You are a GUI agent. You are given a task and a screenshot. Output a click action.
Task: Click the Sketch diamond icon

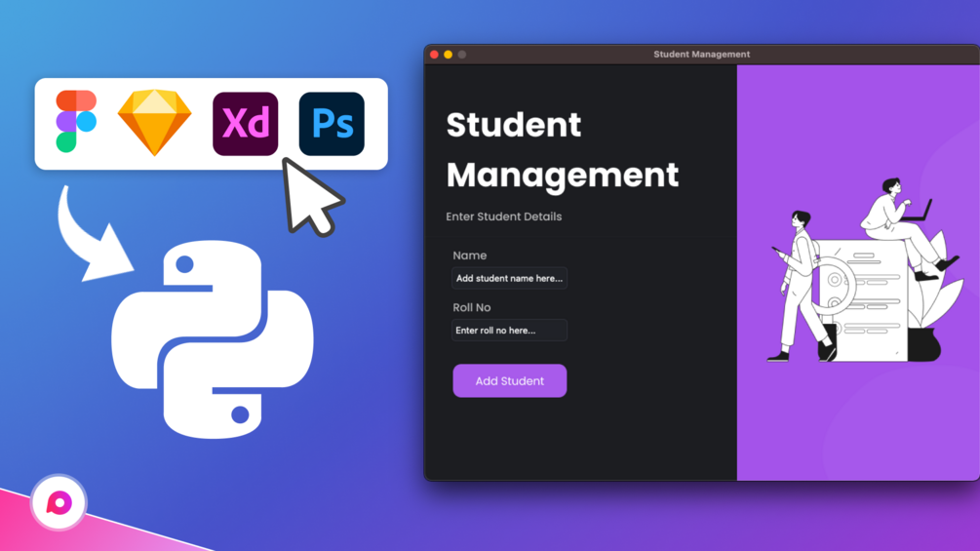point(154,123)
